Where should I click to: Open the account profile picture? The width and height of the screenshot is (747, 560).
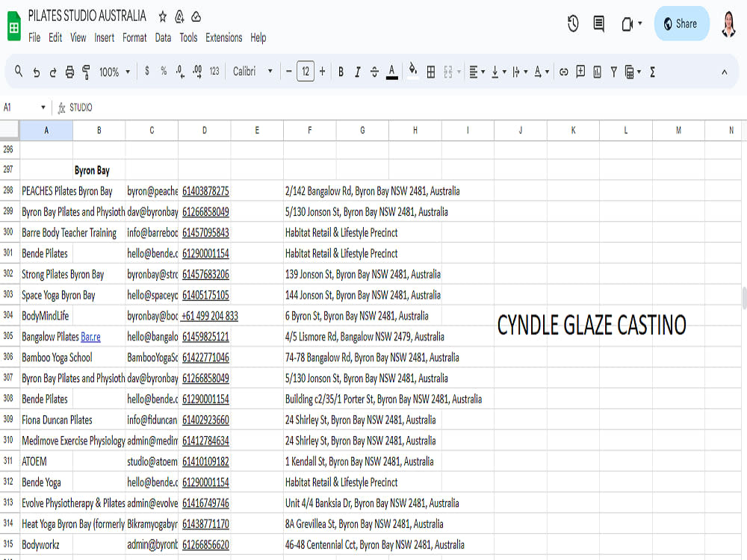coord(728,24)
